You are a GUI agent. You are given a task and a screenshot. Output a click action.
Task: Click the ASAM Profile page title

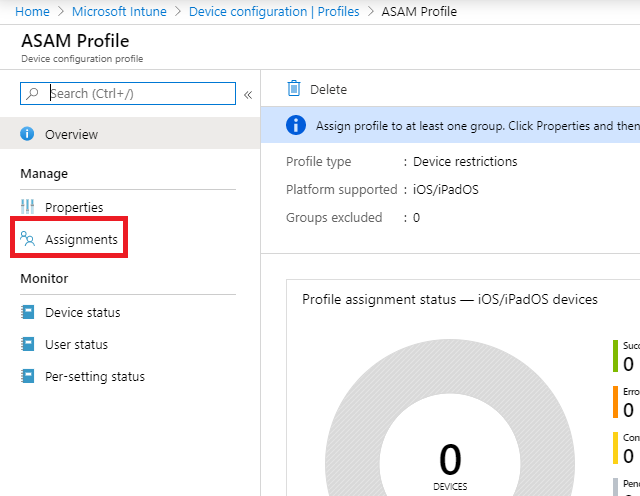(75, 40)
